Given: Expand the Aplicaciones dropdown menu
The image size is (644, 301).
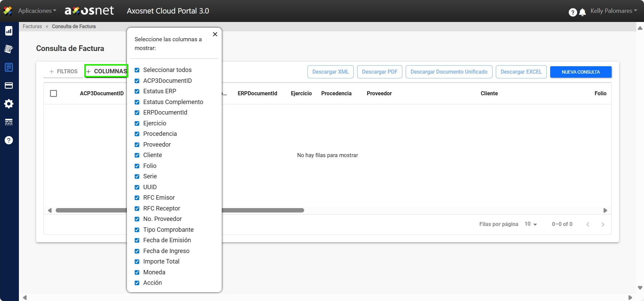Looking at the screenshot, I should click(x=37, y=11).
